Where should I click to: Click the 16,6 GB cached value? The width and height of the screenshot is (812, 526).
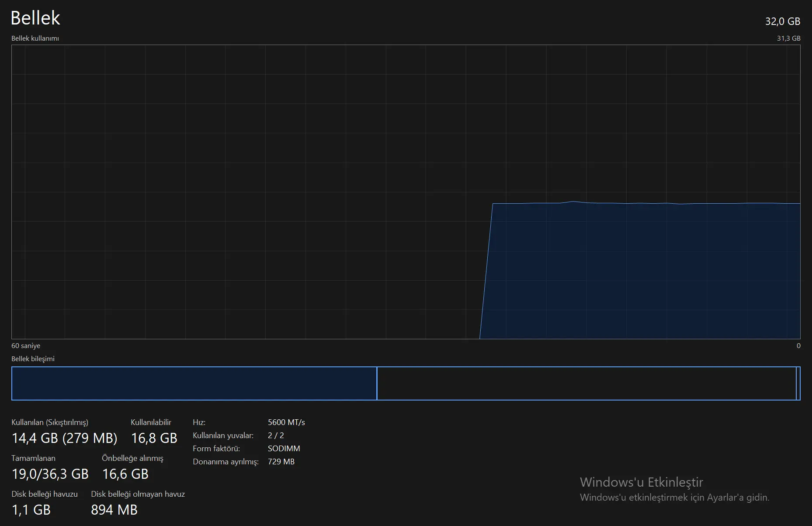[x=125, y=474]
